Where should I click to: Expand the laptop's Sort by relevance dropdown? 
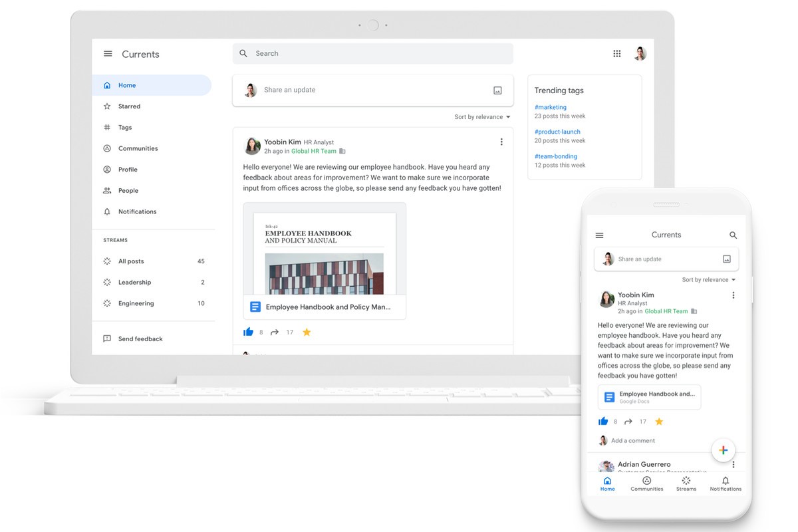coord(482,117)
